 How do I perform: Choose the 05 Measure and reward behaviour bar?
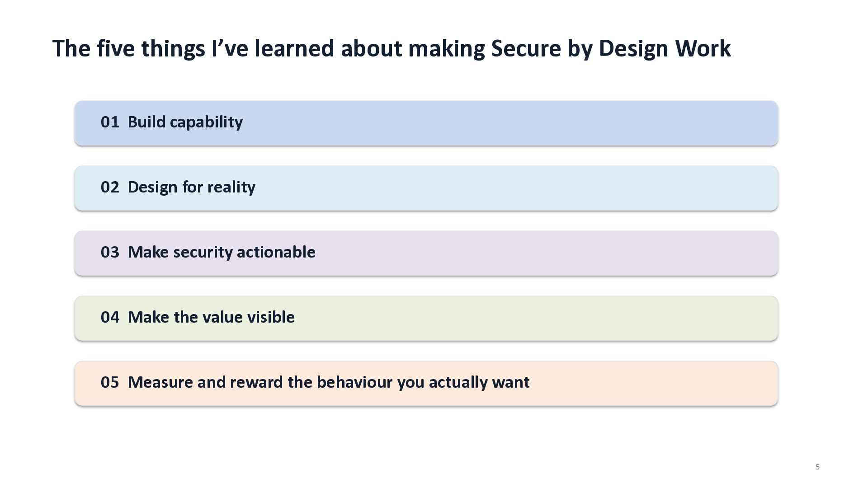[x=426, y=383]
